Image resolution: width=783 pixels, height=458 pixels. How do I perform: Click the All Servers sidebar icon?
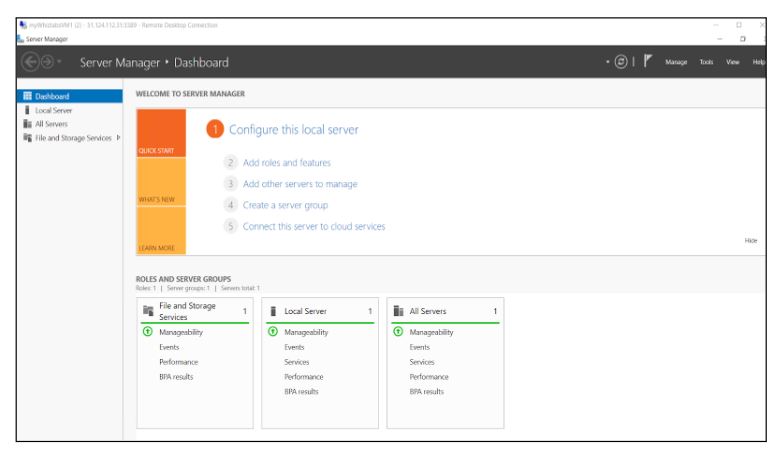[x=27, y=124]
